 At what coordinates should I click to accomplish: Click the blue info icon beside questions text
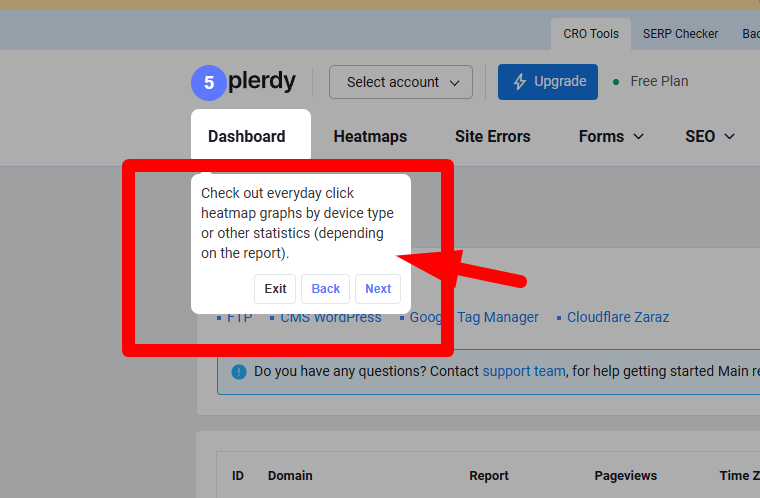point(238,372)
